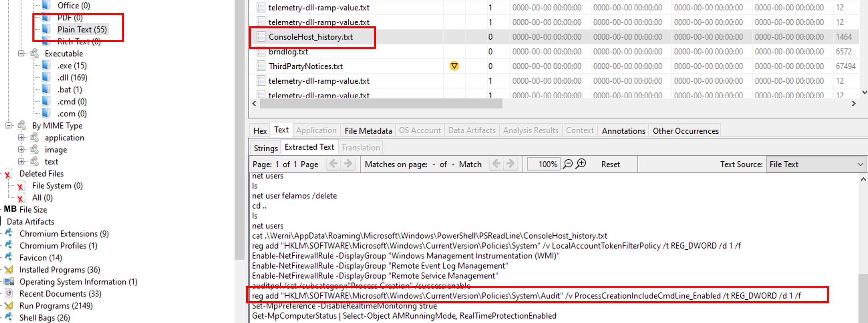Click the Operating System Information icon
This screenshot has width=868, height=323.
9,282
